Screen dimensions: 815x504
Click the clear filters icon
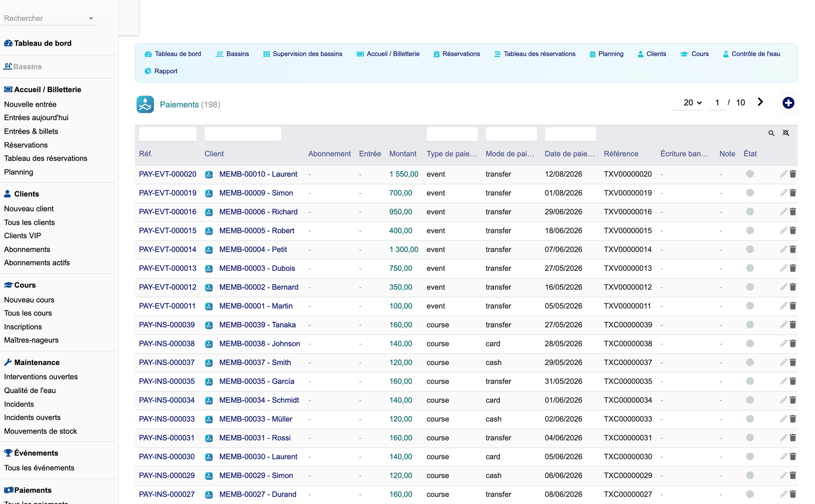click(786, 133)
